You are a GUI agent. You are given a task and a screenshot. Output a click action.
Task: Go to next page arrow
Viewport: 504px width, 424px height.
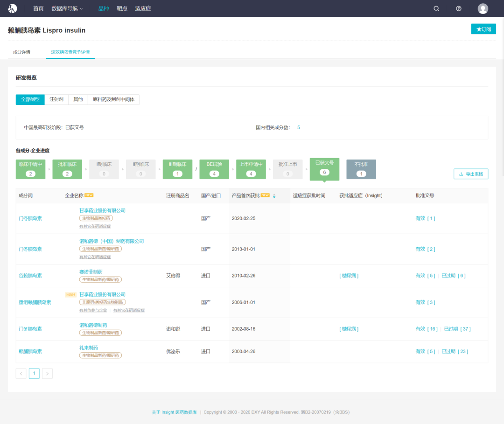(x=47, y=374)
